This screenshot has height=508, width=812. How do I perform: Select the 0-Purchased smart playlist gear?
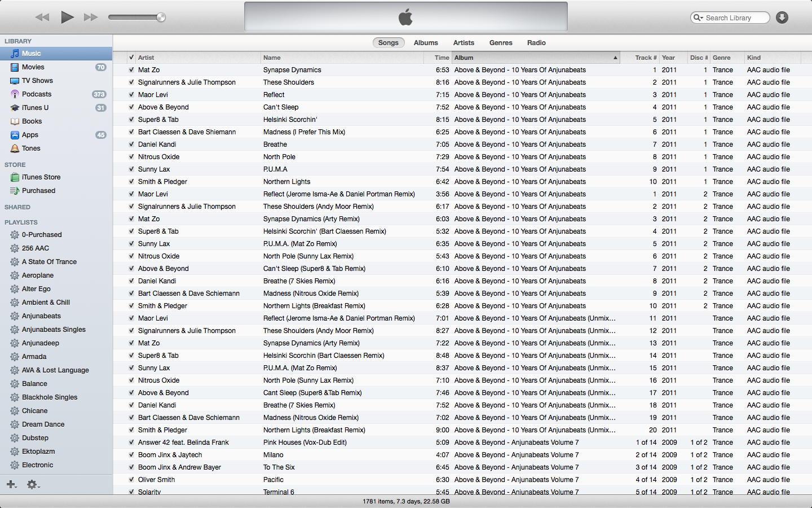[15, 235]
